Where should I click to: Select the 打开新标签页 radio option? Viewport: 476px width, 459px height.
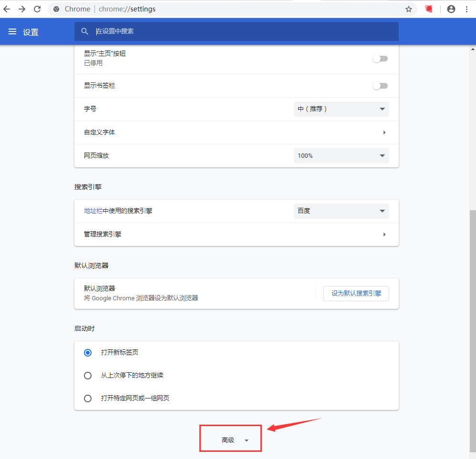(88, 353)
